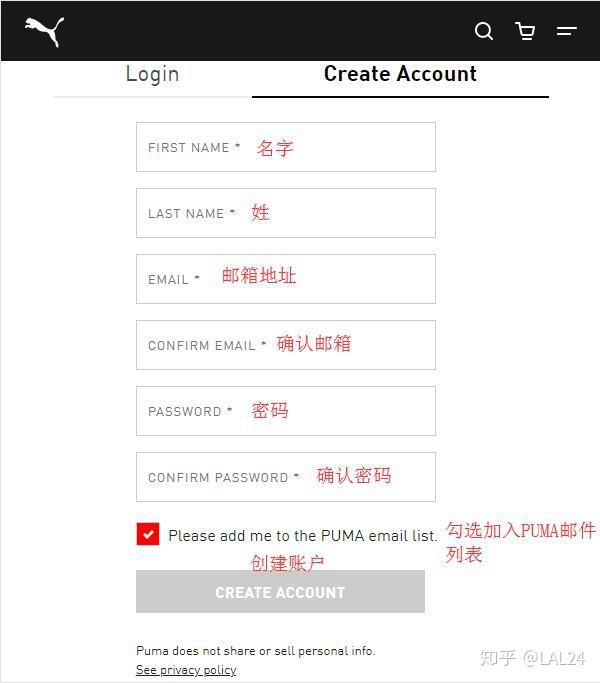Click the FIRST NAME placeholder label

[194, 148]
